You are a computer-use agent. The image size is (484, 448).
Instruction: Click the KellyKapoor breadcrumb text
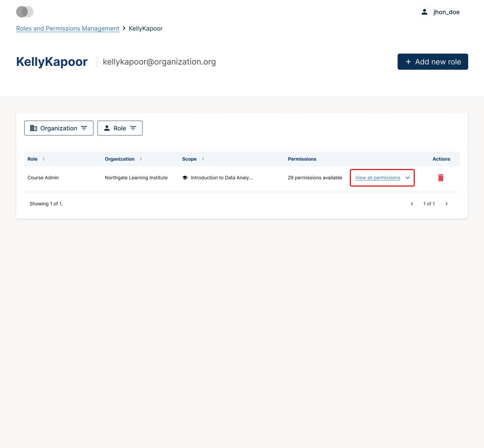146,29
